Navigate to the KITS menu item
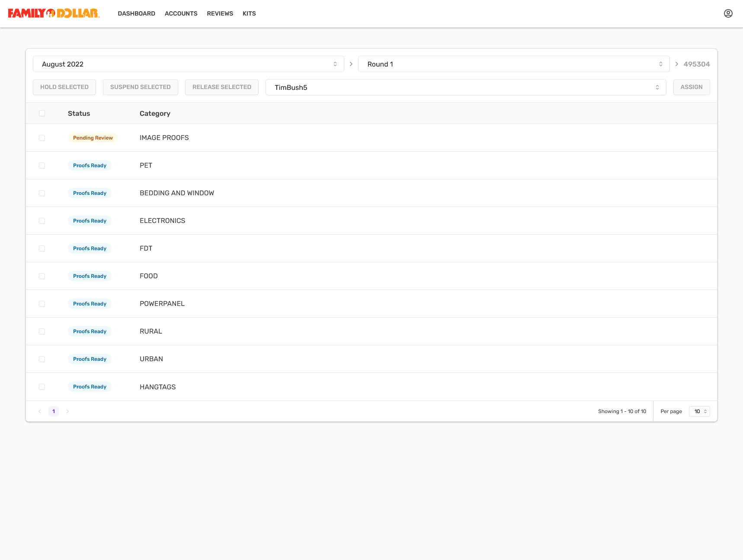Image resolution: width=743 pixels, height=560 pixels. [x=249, y=13]
